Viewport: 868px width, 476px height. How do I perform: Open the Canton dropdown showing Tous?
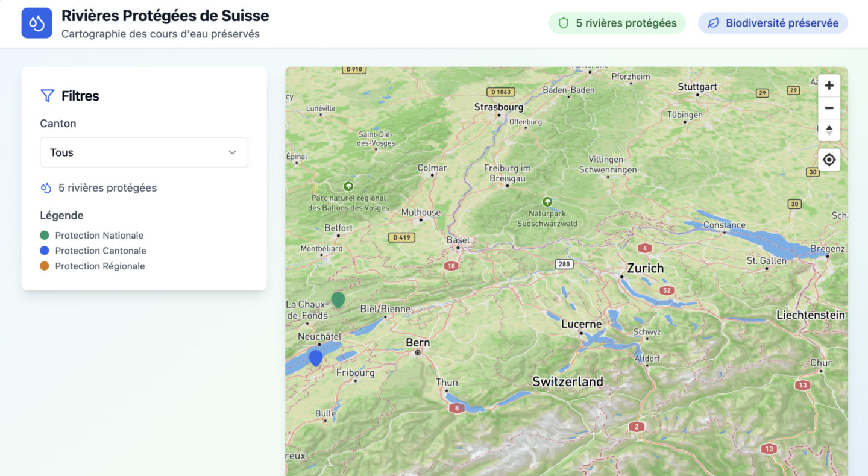click(144, 152)
